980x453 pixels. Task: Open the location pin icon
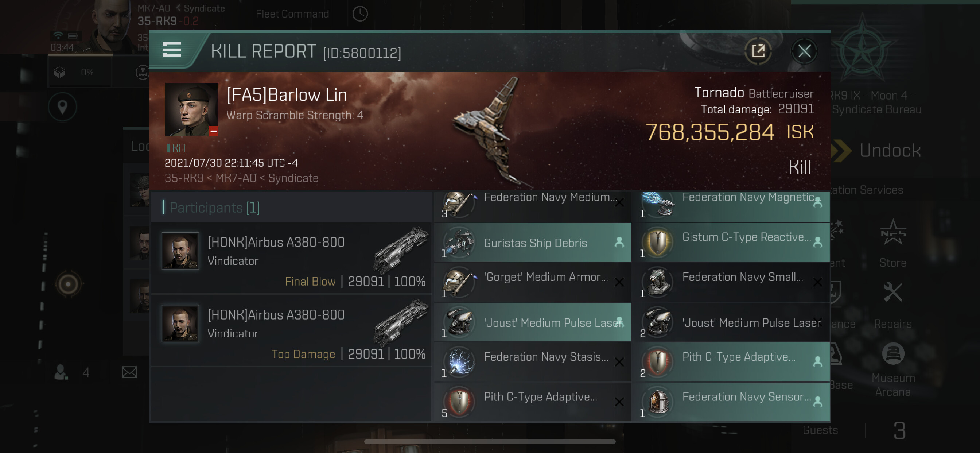click(62, 107)
